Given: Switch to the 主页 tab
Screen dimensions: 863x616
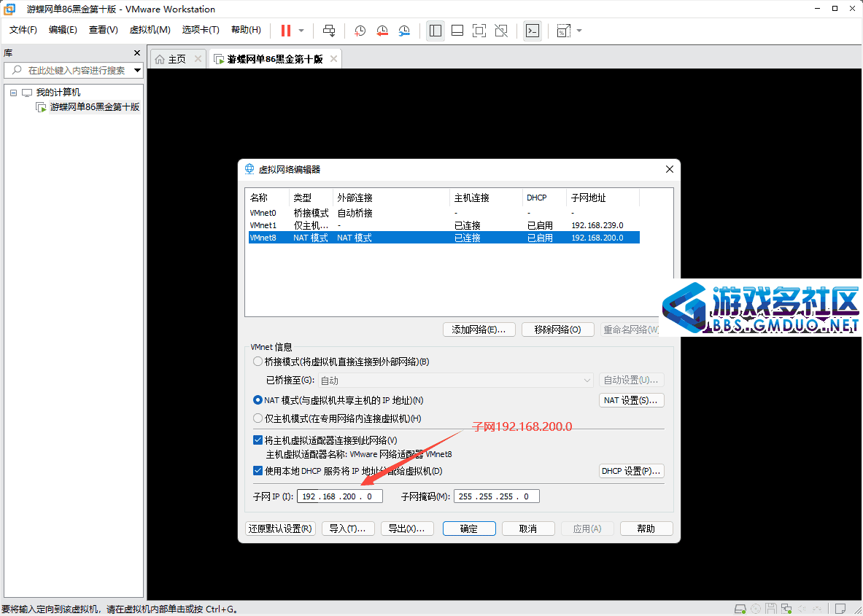Looking at the screenshot, I should click(x=177, y=59).
